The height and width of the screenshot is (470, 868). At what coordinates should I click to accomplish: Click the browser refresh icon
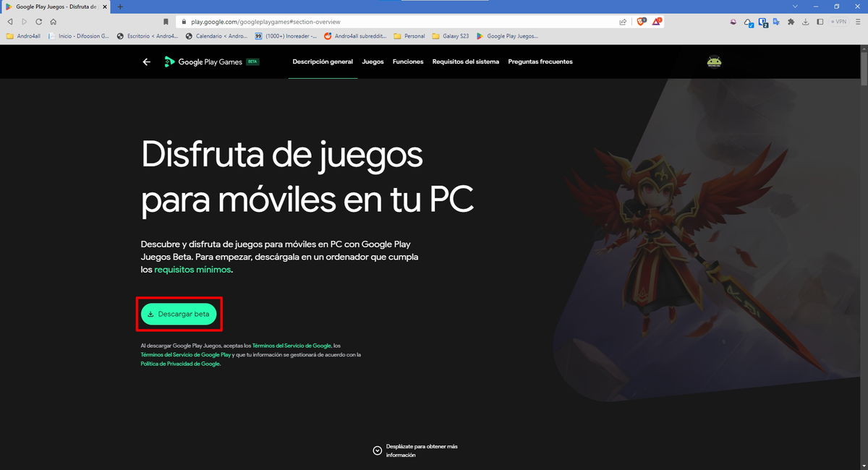38,22
